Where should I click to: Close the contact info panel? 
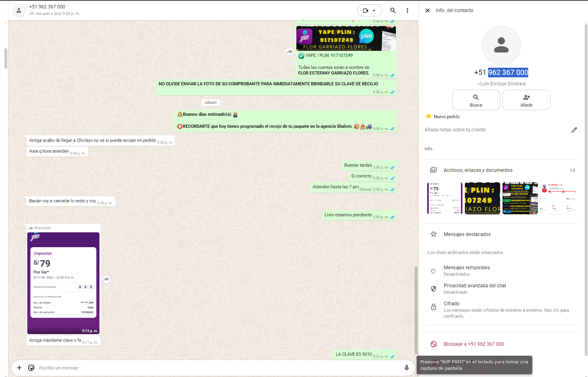tap(428, 10)
